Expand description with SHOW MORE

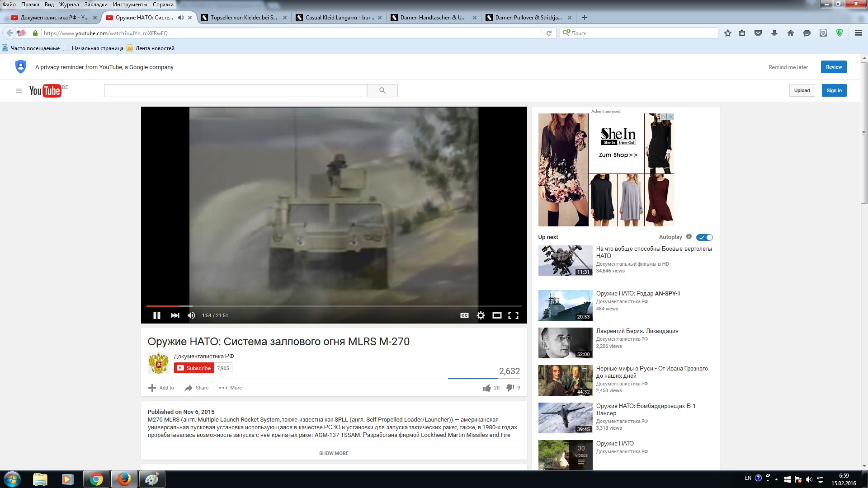point(334,453)
